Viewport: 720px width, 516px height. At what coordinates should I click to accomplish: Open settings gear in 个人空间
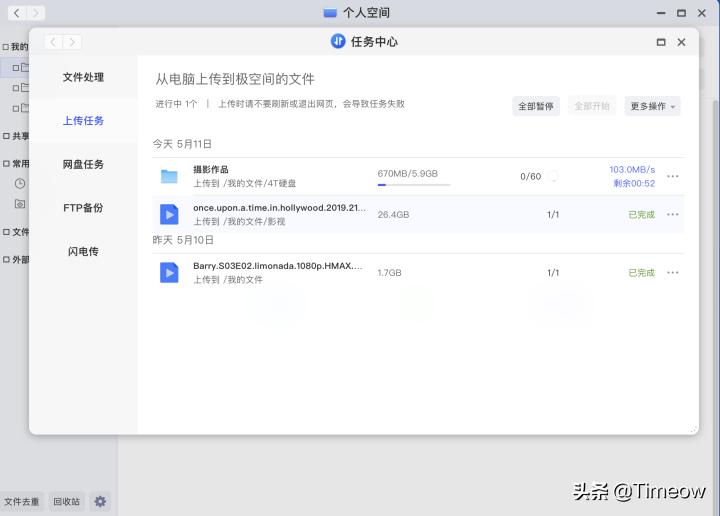click(x=100, y=501)
